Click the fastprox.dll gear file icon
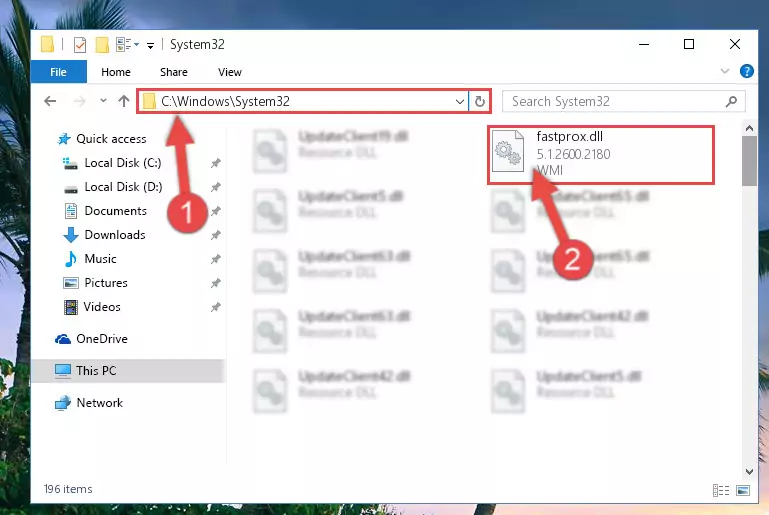This screenshot has height=515, width=769. pos(508,151)
